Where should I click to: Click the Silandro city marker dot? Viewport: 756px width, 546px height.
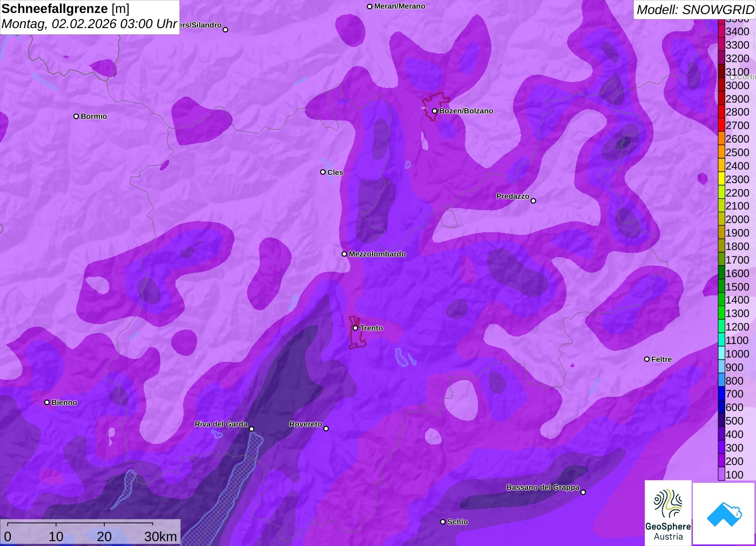[x=226, y=30]
